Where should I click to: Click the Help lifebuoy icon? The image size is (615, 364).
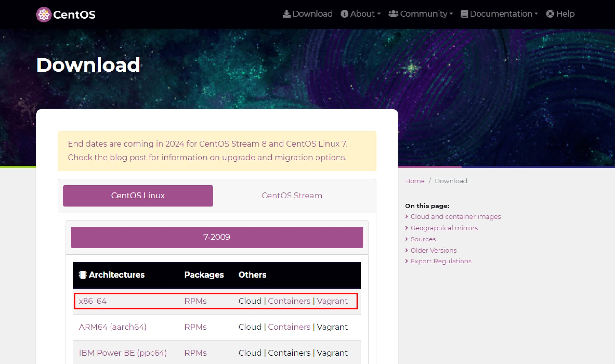click(550, 14)
